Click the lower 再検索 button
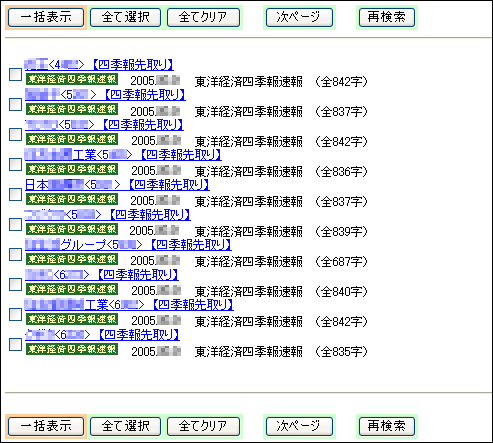 [x=387, y=426]
